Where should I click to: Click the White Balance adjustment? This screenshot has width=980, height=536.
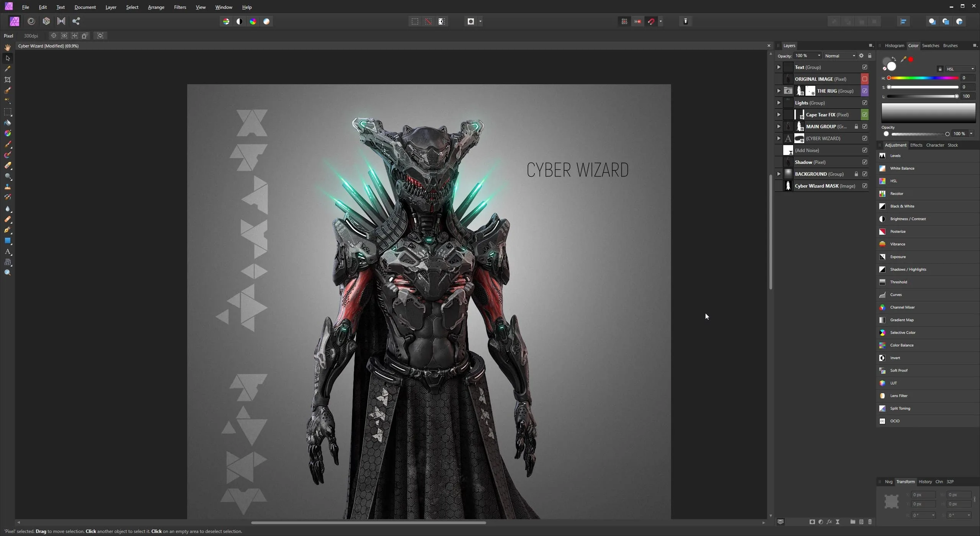pos(902,168)
